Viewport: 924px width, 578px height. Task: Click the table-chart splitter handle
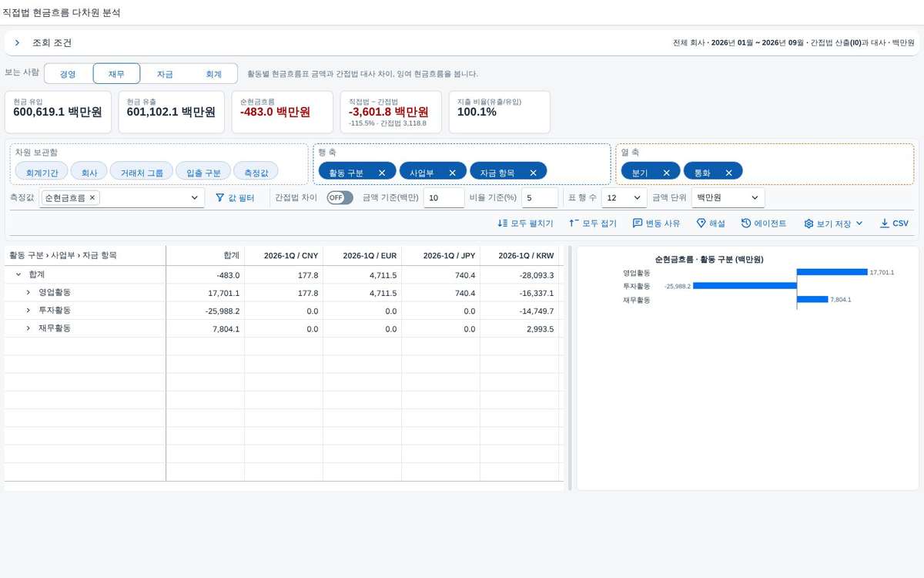pyautogui.click(x=571, y=368)
